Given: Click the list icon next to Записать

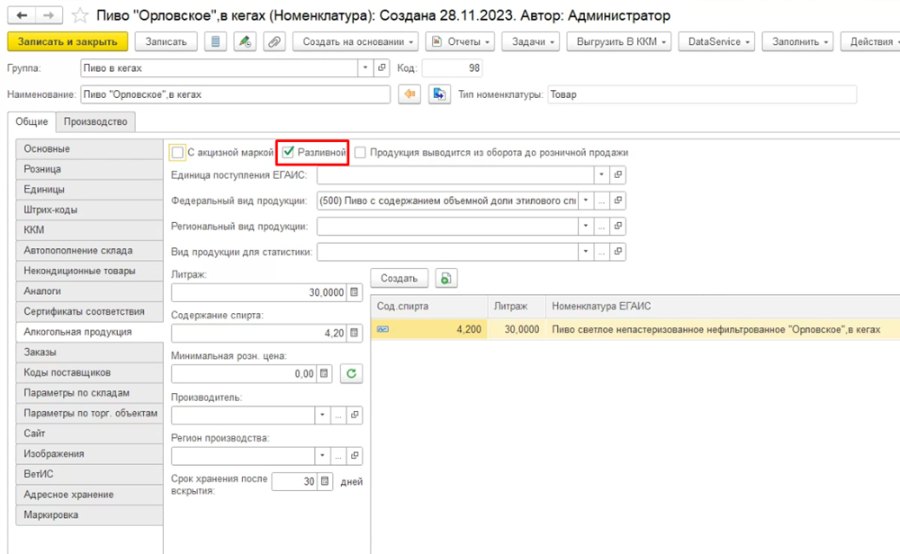Looking at the screenshot, I should (x=215, y=42).
